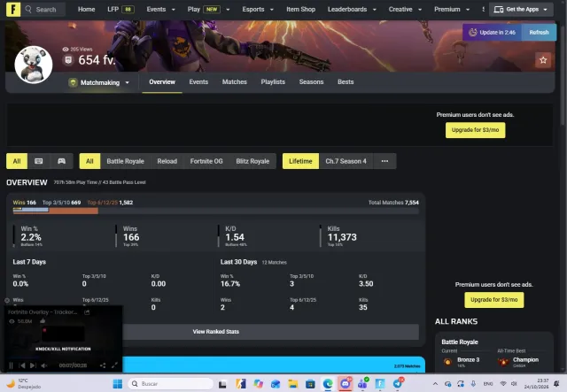This screenshot has width=567, height=392.
Task: Switch to the Seasons tab
Action: pos(311,82)
